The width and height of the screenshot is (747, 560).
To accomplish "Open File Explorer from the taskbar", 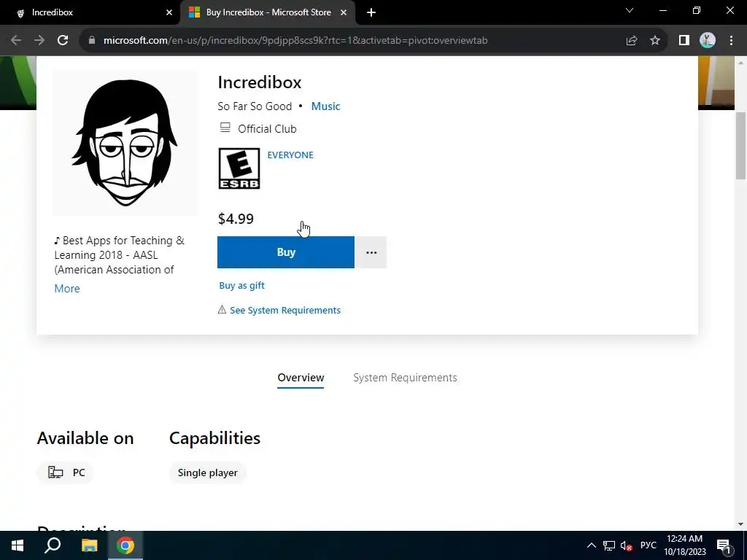I will coord(89,545).
